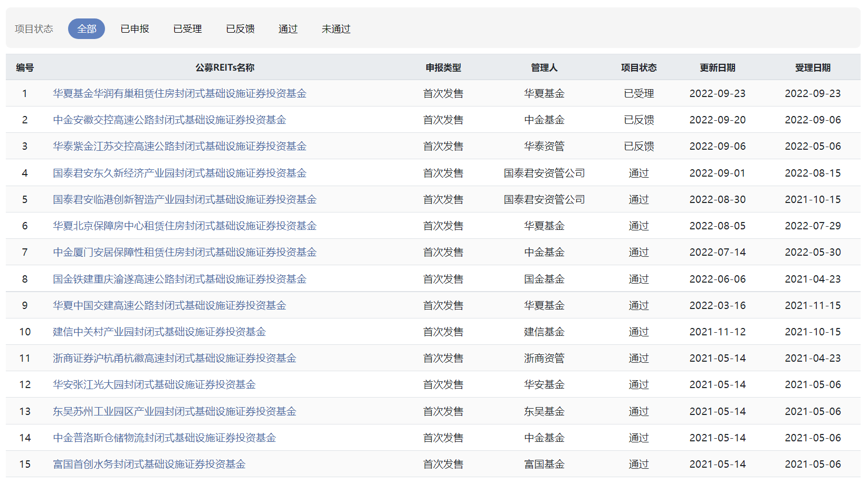868x483 pixels.
Task: Click 已反馈 status in row 2
Action: (638, 120)
